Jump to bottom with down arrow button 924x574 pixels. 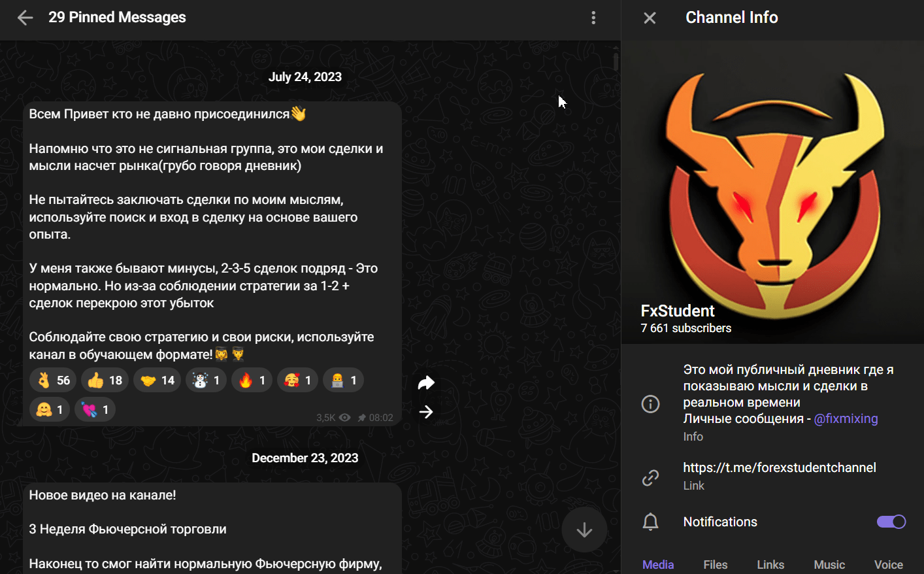584,530
